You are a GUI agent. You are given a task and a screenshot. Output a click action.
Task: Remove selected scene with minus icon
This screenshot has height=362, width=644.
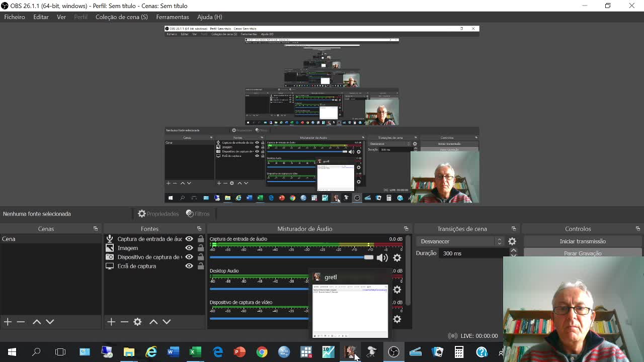(21, 322)
